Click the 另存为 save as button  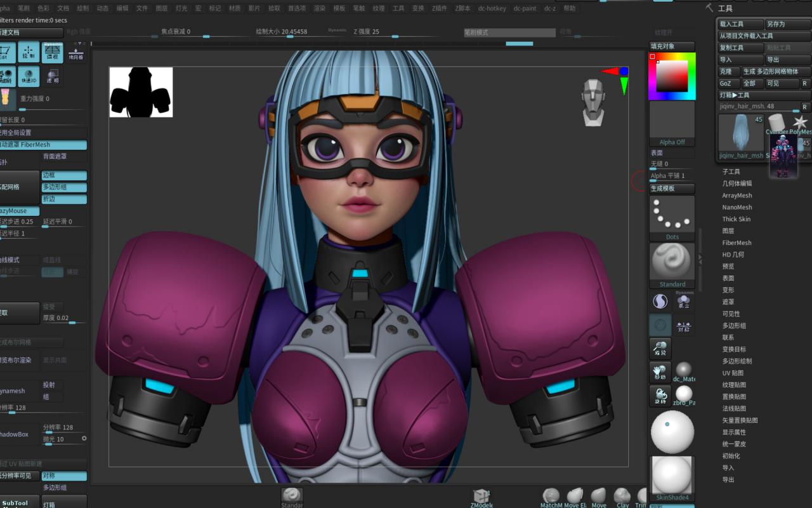tap(787, 24)
